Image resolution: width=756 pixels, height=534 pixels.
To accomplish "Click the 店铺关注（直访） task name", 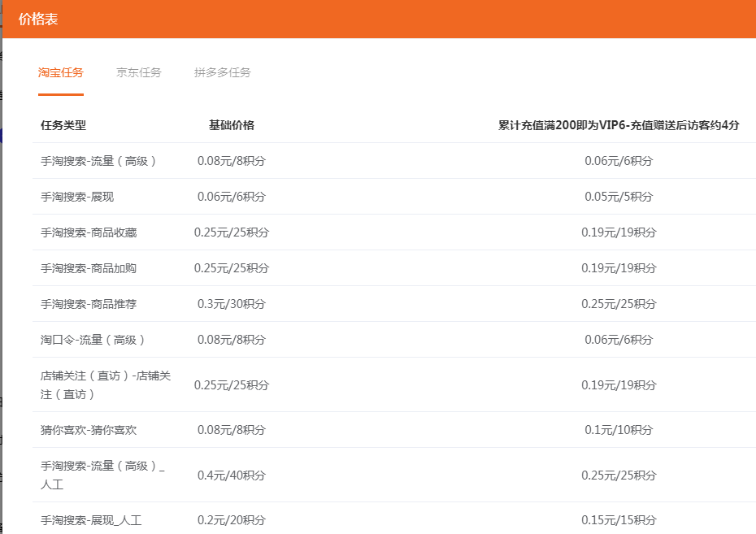I will (x=106, y=384).
